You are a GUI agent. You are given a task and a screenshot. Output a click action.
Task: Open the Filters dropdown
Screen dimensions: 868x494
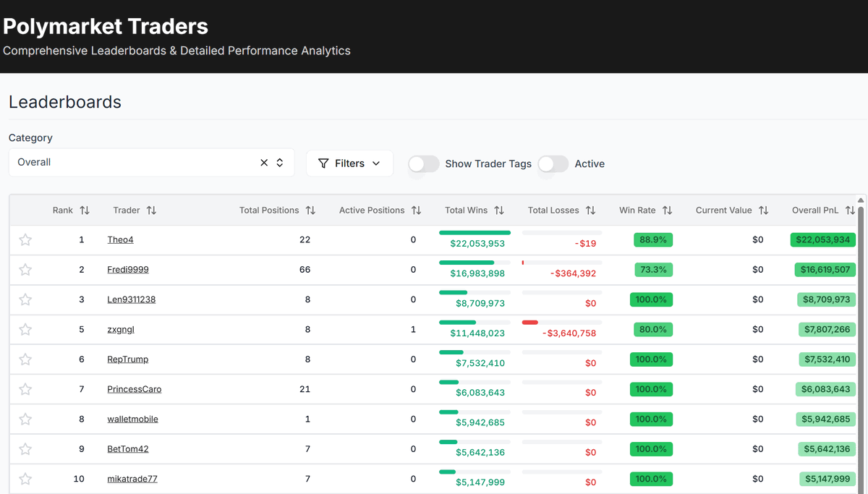point(349,163)
